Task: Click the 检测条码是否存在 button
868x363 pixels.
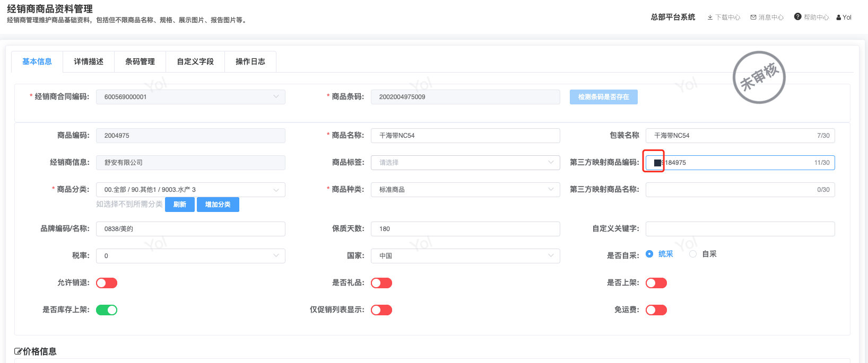Action: (604, 97)
